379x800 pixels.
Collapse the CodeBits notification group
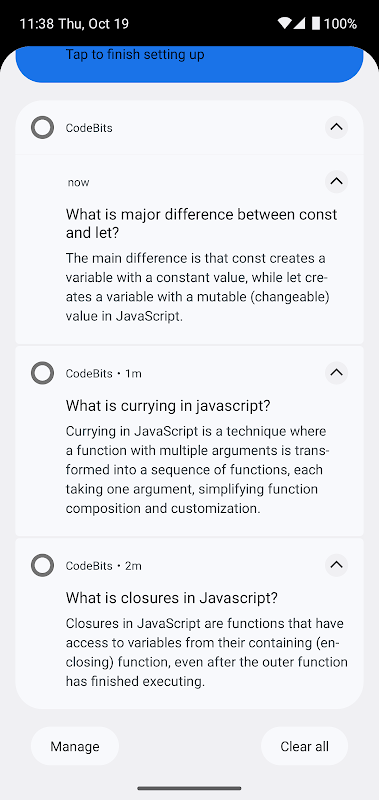(x=336, y=127)
